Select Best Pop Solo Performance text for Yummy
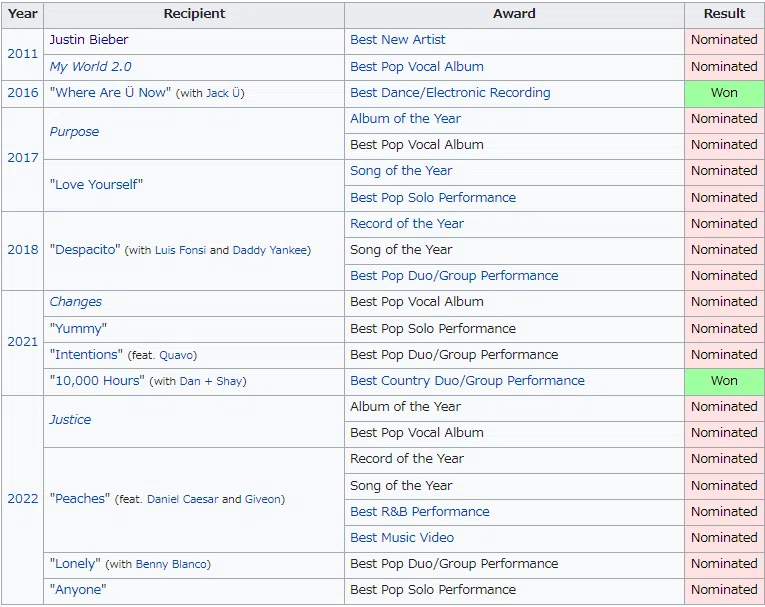This screenshot has width=765, height=607. coord(433,328)
